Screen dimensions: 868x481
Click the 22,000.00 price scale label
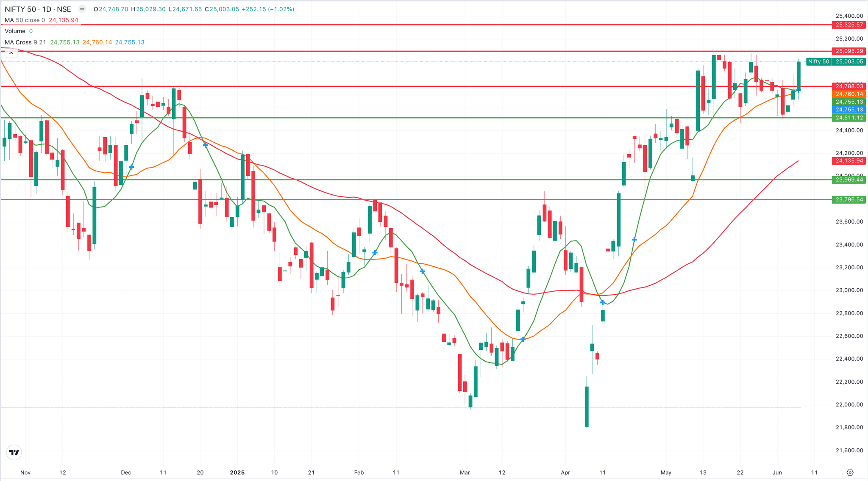coord(849,405)
